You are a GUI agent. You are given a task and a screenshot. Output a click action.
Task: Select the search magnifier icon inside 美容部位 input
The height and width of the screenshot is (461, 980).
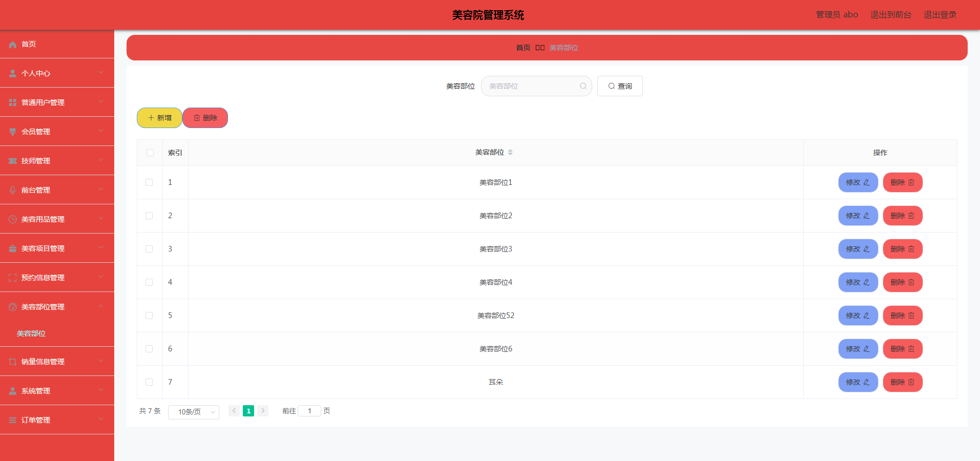[583, 86]
